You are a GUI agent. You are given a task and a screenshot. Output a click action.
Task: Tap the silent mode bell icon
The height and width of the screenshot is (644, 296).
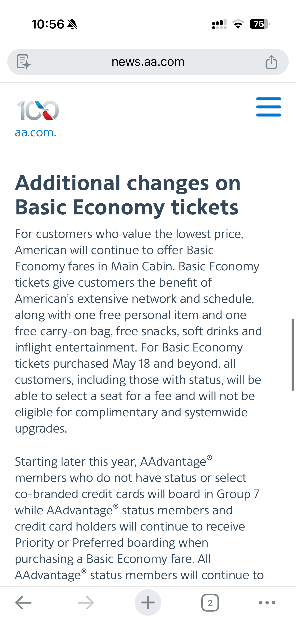point(72,25)
